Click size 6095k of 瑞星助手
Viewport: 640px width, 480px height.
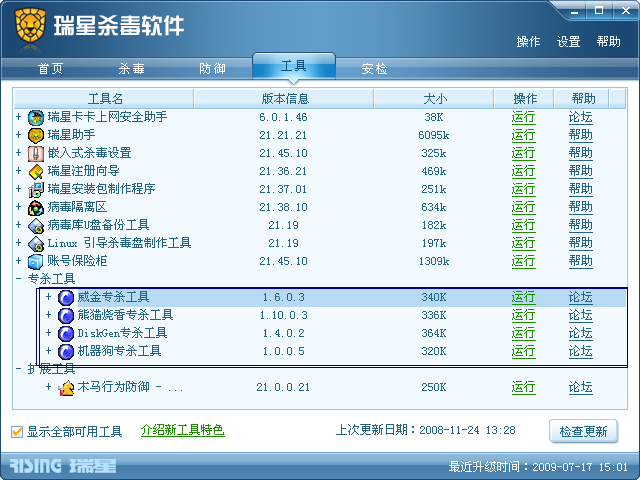pyautogui.click(x=434, y=136)
